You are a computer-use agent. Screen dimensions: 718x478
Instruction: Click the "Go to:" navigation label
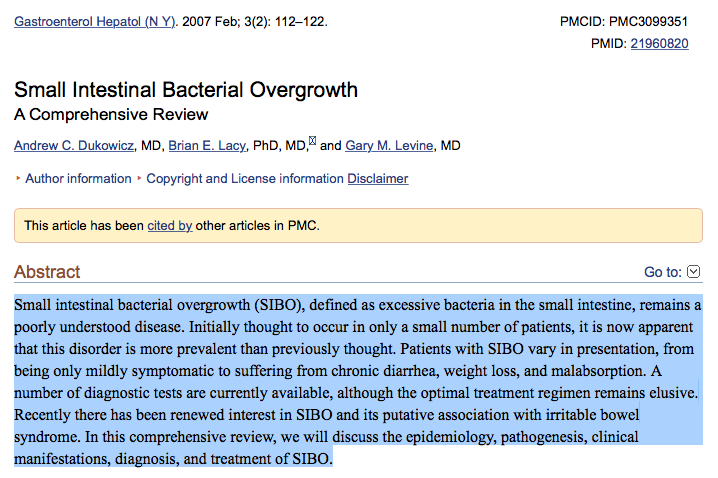coord(663,272)
